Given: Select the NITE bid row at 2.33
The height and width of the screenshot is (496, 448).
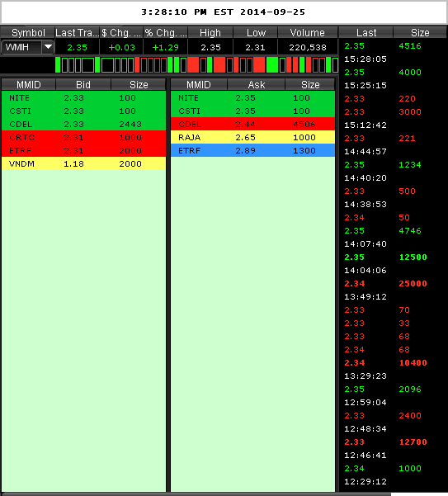Looking at the screenshot, I should 84,97.
